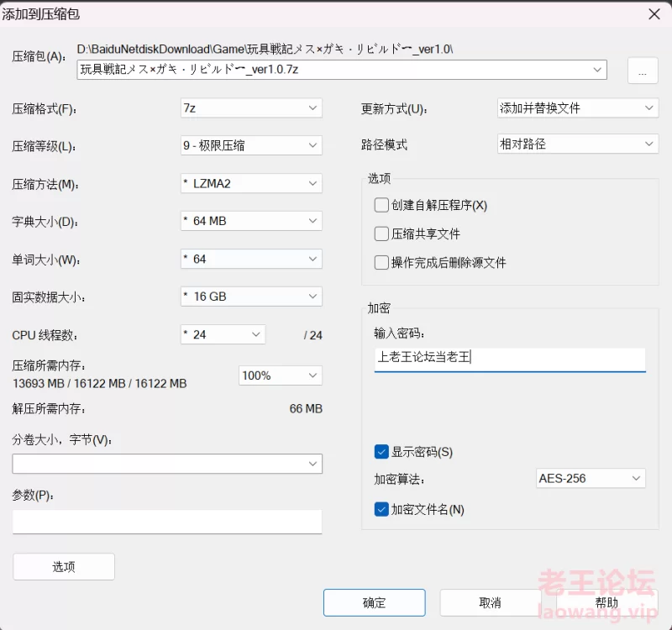The width and height of the screenshot is (672, 630).
Task: Expand the 压缩等级 dropdown showing 9 - 极限压缩
Action: pyautogui.click(x=251, y=145)
